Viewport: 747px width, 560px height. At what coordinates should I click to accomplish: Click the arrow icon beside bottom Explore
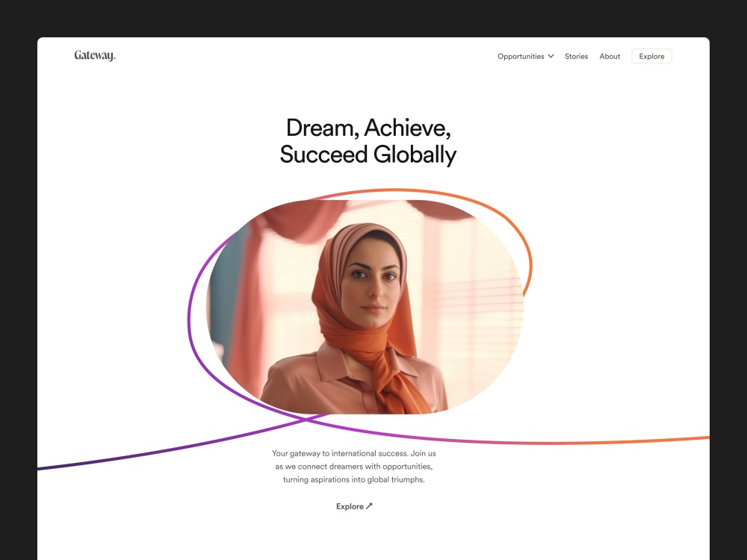pos(369,506)
